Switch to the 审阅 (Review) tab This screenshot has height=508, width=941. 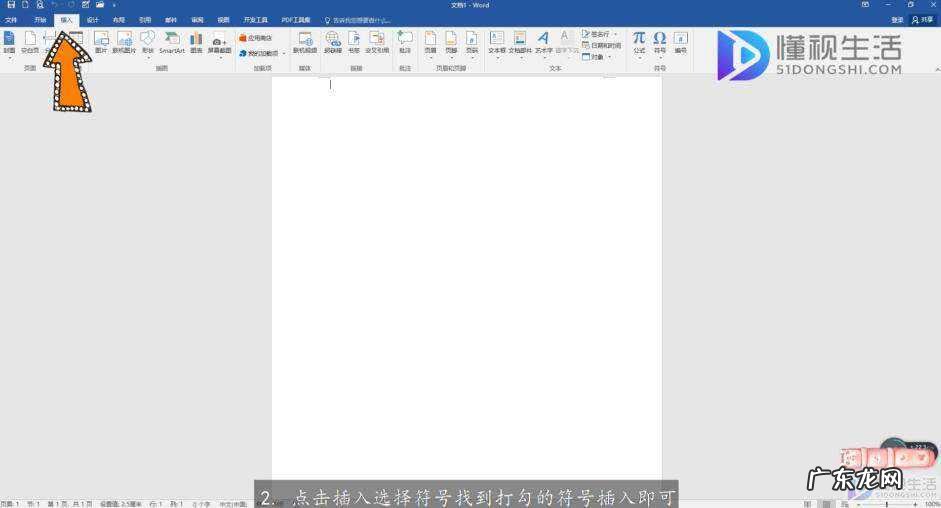[197, 20]
